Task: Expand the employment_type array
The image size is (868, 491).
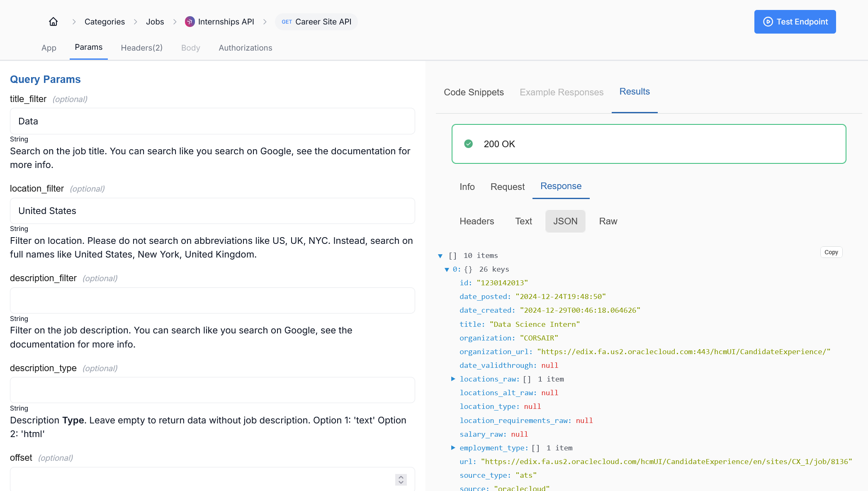Action: tap(453, 448)
